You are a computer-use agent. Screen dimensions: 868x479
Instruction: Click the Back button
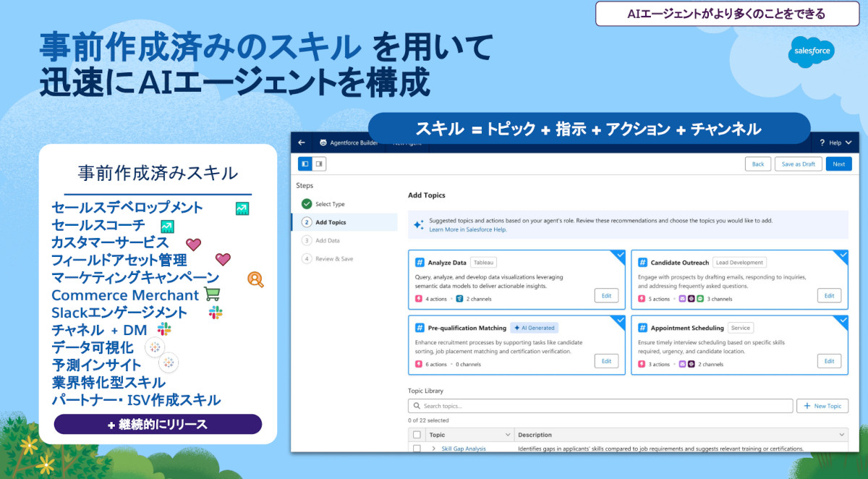[758, 164]
